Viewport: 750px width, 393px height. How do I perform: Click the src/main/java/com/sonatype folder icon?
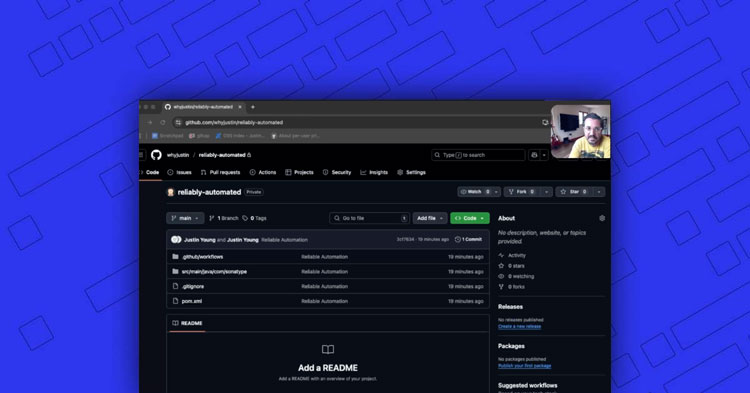point(175,272)
